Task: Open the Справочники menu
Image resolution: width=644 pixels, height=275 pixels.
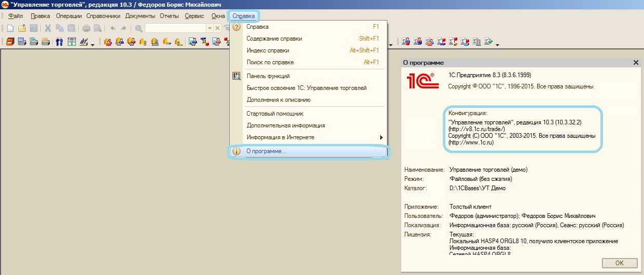Action: [x=103, y=16]
